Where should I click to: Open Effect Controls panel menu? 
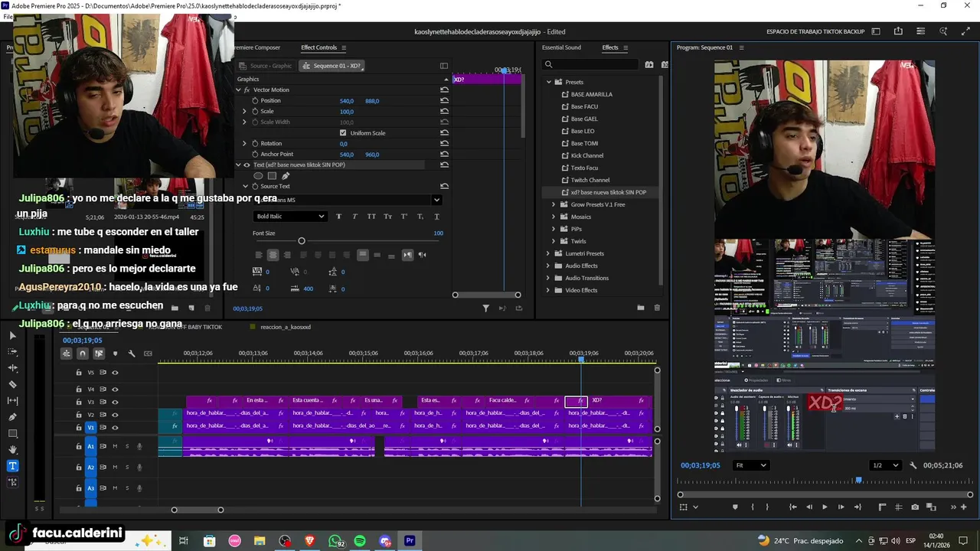pyautogui.click(x=344, y=47)
